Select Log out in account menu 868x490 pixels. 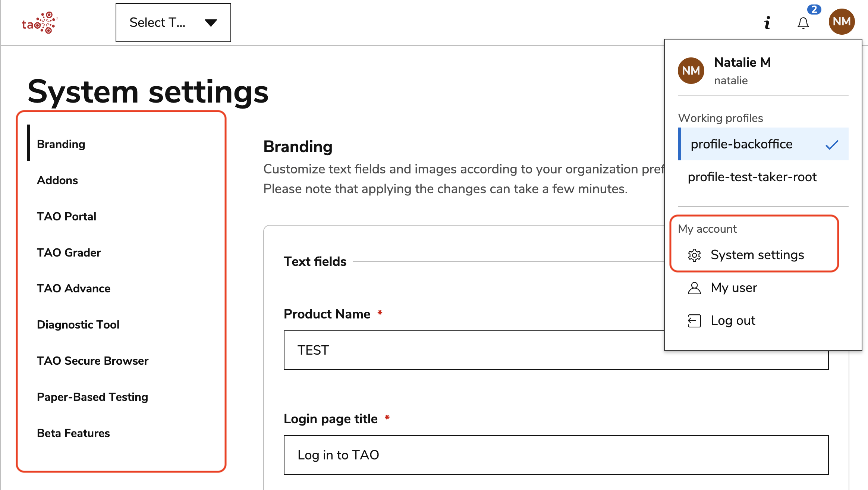pyautogui.click(x=733, y=321)
